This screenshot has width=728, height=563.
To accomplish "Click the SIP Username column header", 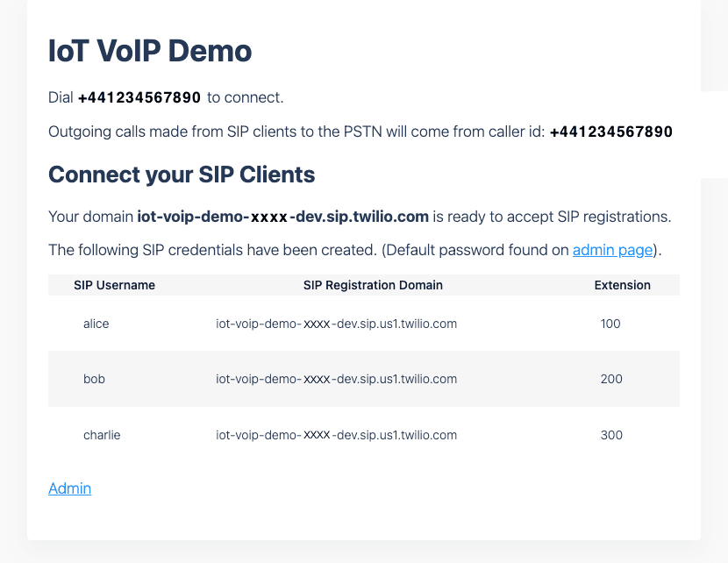I will [114, 285].
